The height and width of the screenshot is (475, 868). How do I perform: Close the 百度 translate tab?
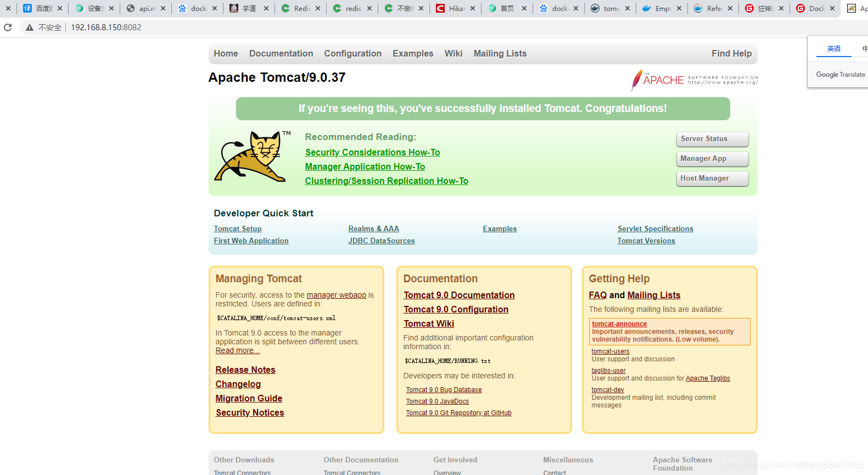click(x=60, y=8)
